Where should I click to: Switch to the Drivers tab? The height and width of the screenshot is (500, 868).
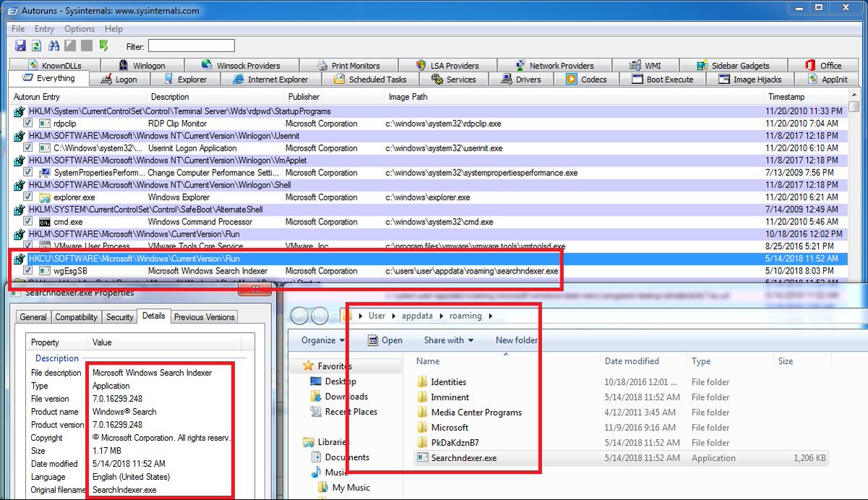click(521, 80)
